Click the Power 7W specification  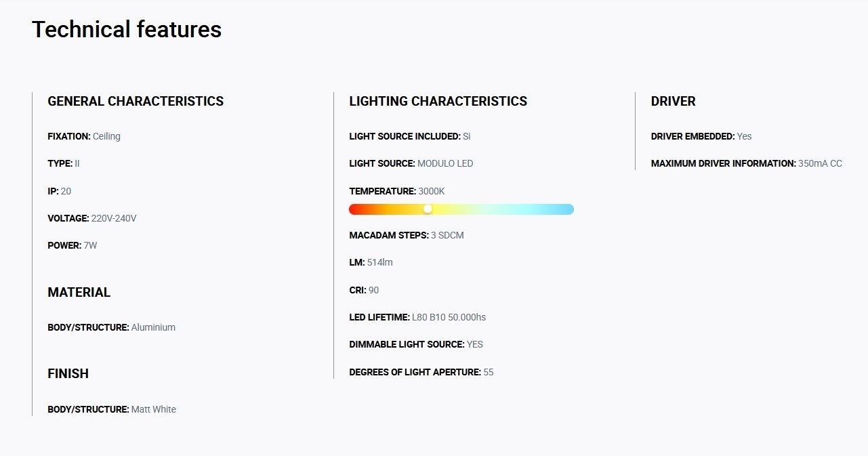(73, 245)
